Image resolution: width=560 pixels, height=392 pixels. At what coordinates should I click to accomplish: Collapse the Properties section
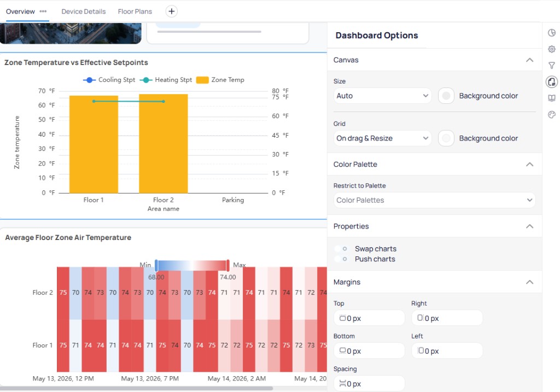point(529,226)
